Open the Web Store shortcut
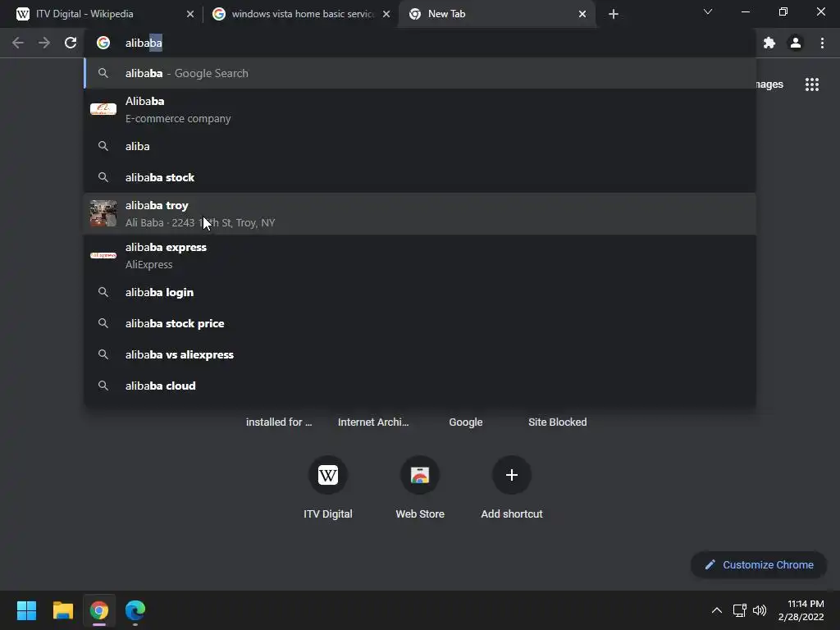Image resolution: width=840 pixels, height=630 pixels. pos(420,486)
